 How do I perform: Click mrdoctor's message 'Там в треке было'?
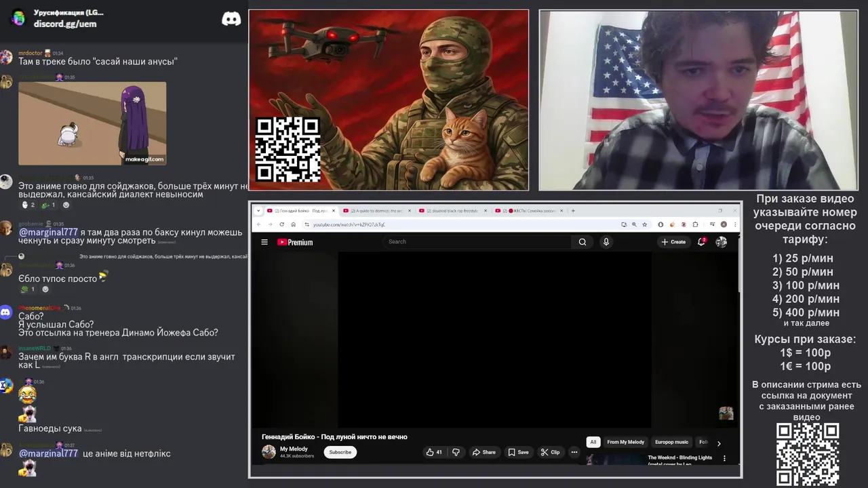coord(98,62)
